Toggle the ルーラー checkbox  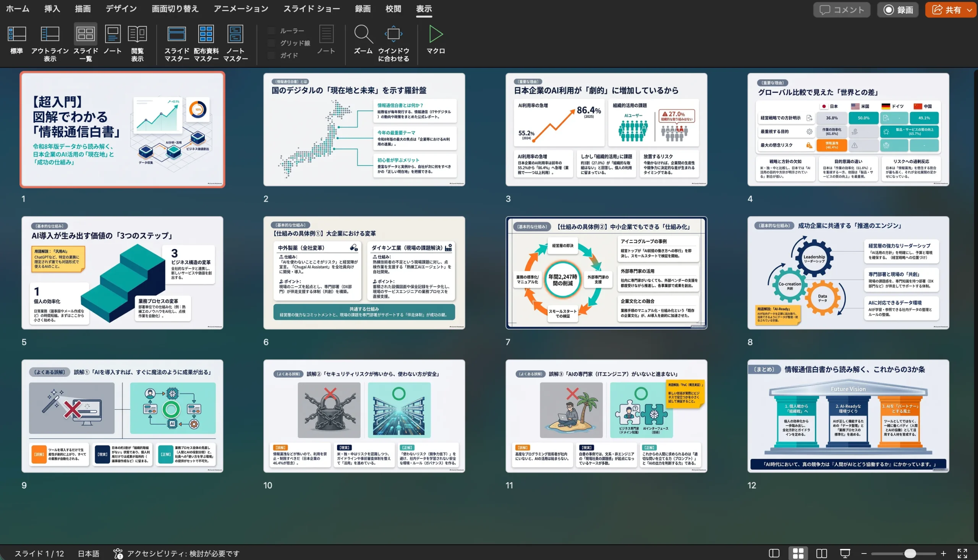[272, 31]
